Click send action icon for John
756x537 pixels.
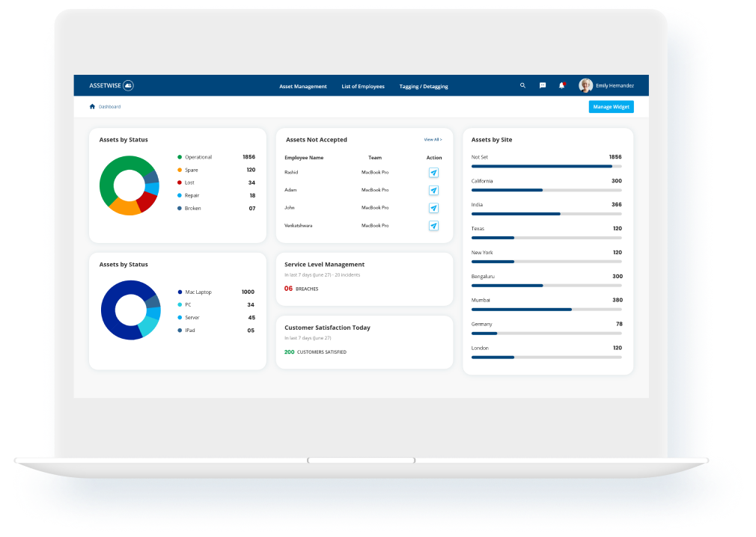click(x=433, y=208)
